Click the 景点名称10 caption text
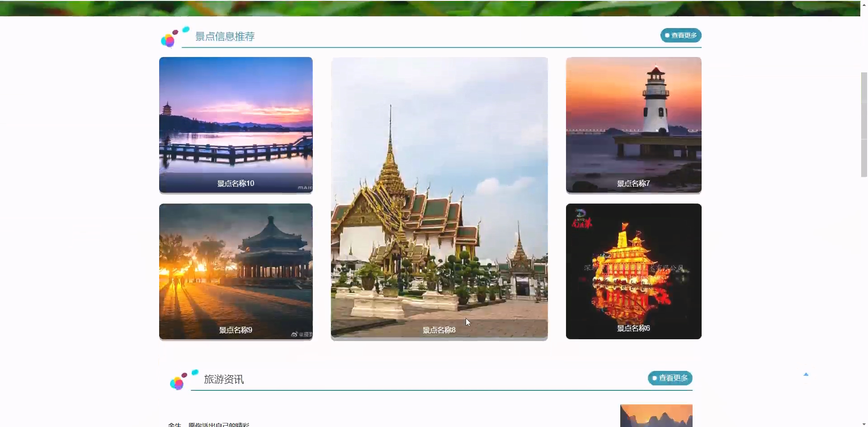The image size is (868, 427). [x=236, y=183]
